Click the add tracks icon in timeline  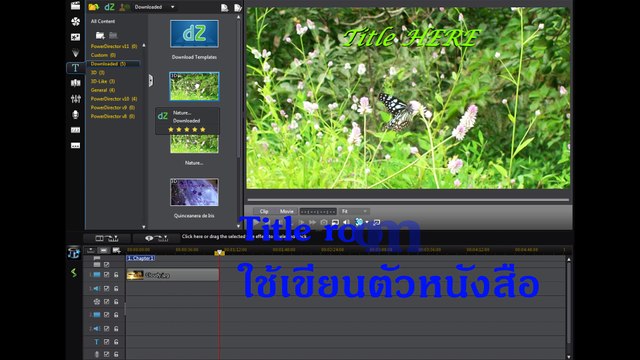pos(117,250)
